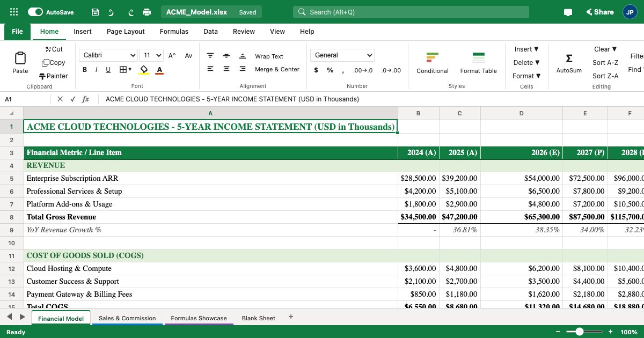
Task: Align text right
Action: [x=243, y=69]
